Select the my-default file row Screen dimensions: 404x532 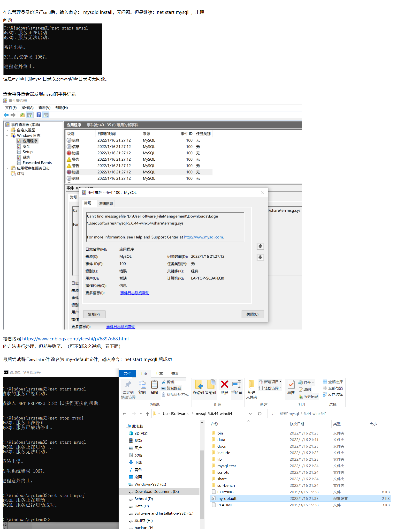click(300, 499)
